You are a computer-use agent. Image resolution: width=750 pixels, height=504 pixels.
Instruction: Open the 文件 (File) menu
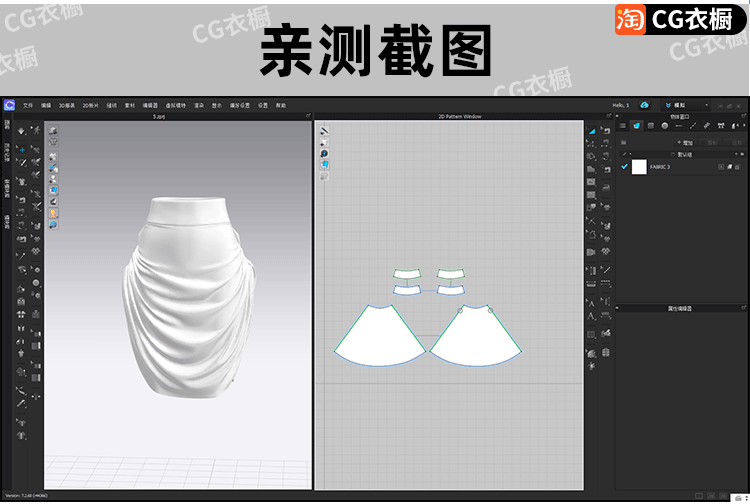(28, 105)
